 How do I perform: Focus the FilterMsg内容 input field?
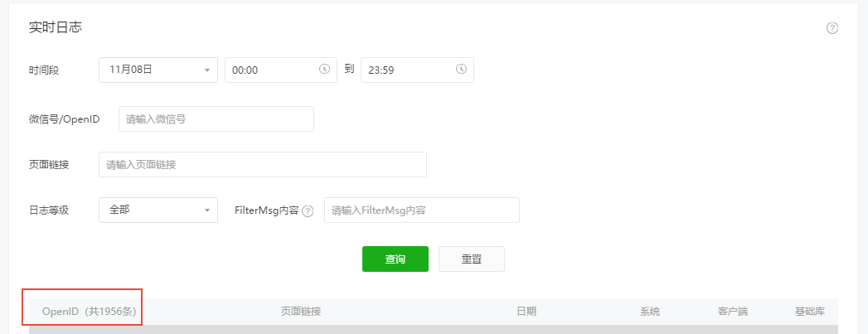[x=422, y=211]
